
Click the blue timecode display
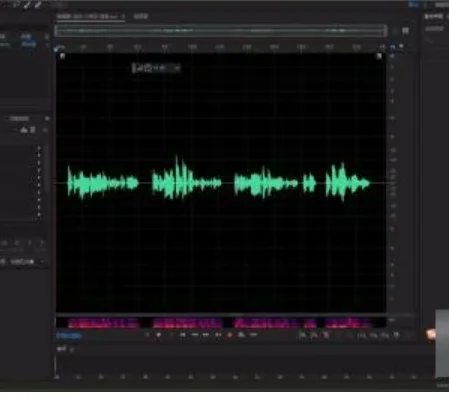tap(69, 335)
